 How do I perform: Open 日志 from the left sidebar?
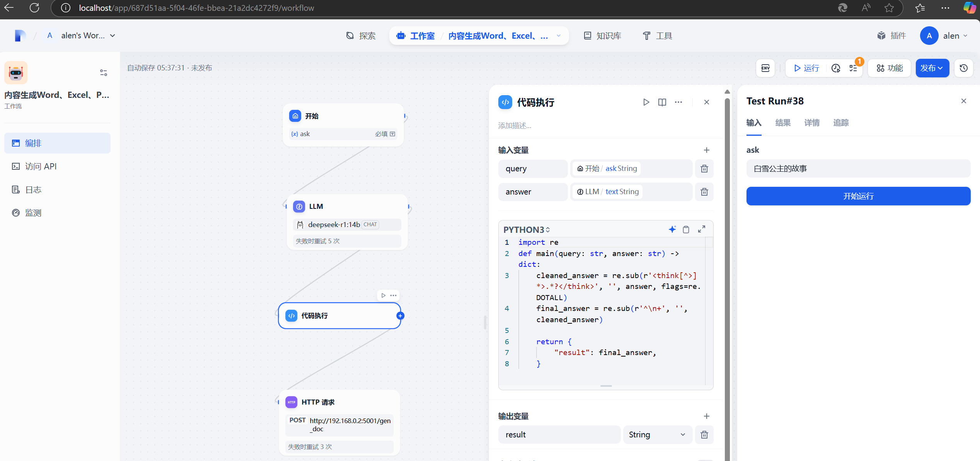[33, 189]
